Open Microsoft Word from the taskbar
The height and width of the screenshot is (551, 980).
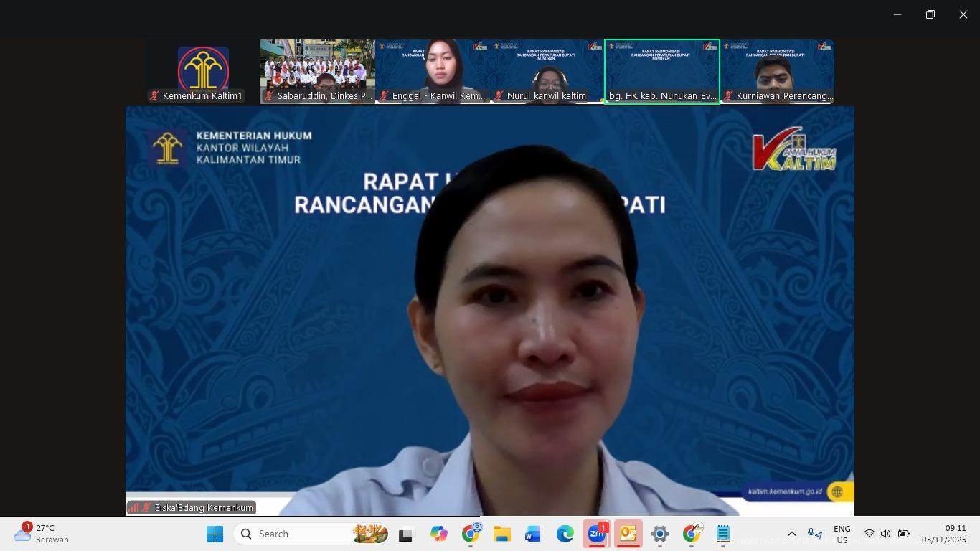pyautogui.click(x=533, y=534)
